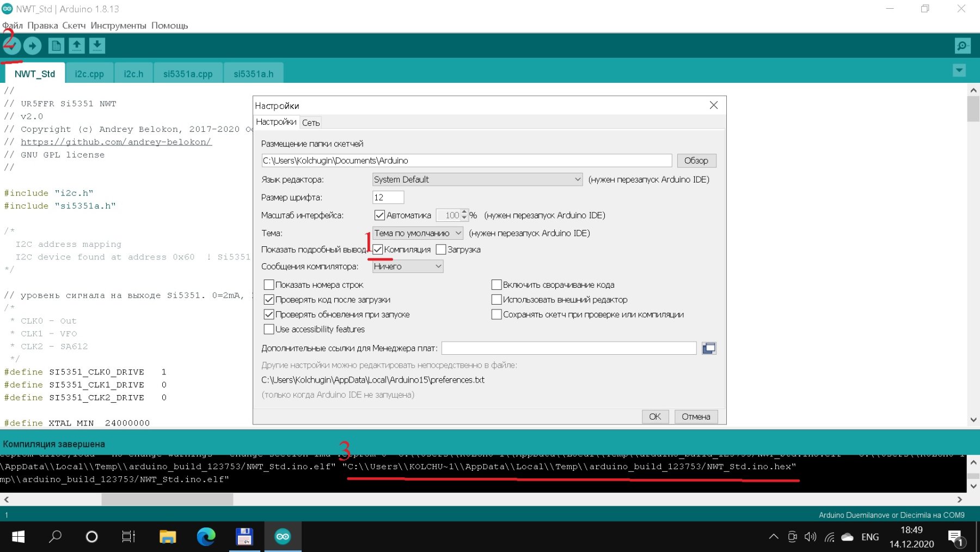Screen dimensions: 980x552
Task: Open preferences.txt file path link
Action: (x=373, y=380)
